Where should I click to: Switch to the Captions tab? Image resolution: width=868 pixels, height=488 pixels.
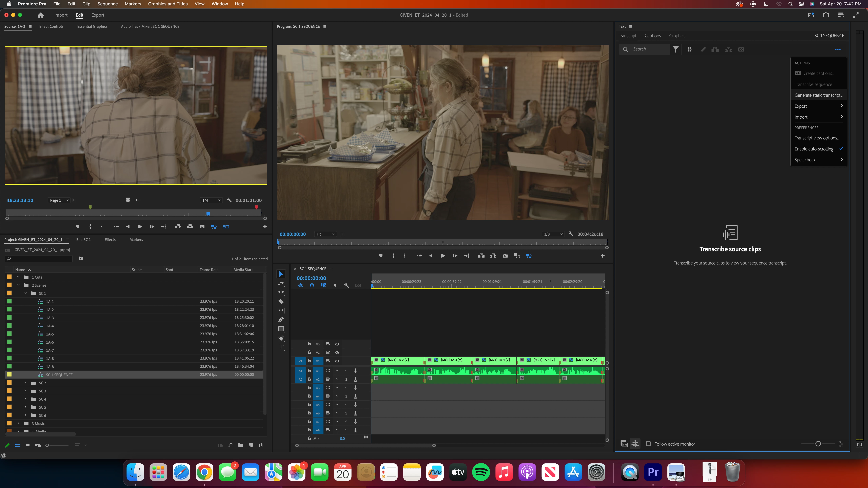(x=652, y=36)
